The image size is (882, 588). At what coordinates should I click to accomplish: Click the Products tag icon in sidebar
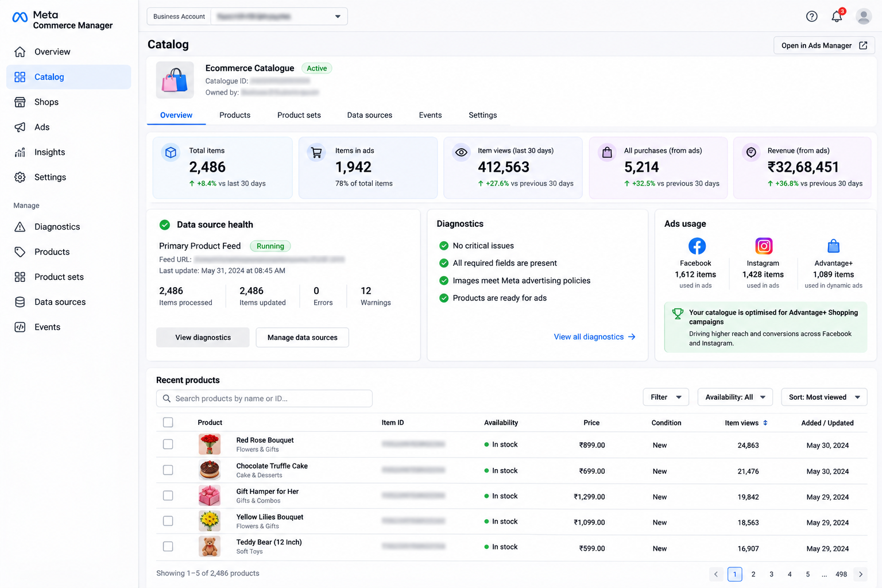coord(20,252)
